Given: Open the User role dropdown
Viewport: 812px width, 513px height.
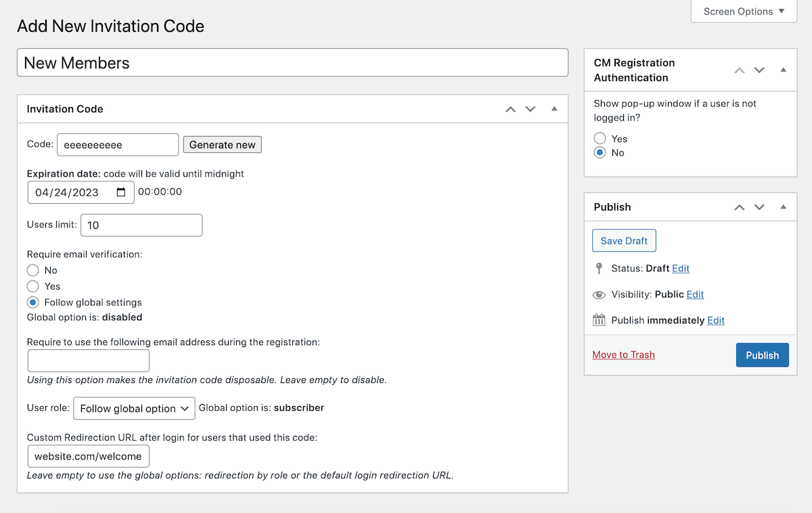Looking at the screenshot, I should tap(134, 409).
